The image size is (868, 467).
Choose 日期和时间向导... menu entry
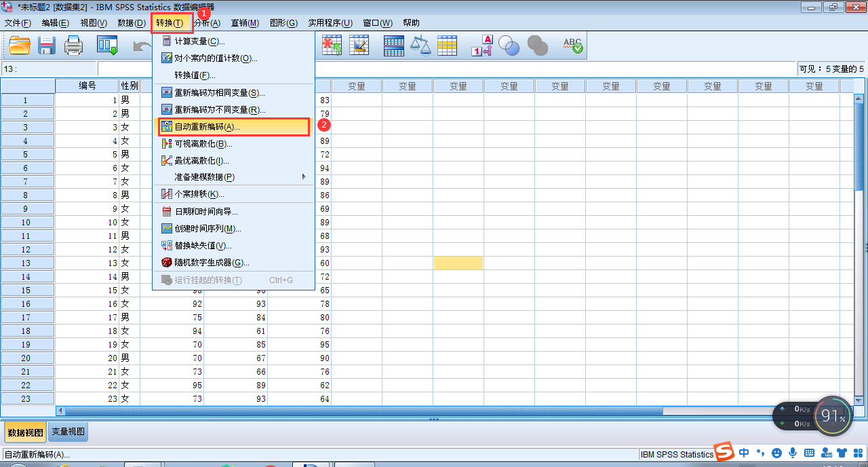point(233,212)
